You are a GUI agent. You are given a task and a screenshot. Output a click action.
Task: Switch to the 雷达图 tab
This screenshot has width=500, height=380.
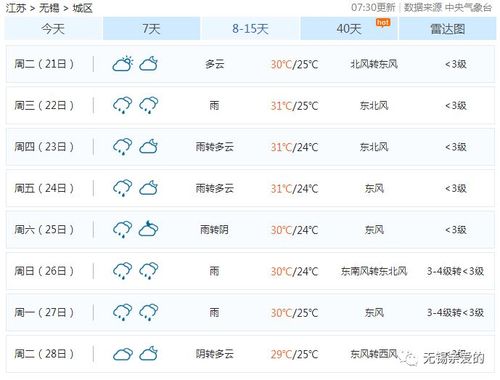click(x=448, y=29)
